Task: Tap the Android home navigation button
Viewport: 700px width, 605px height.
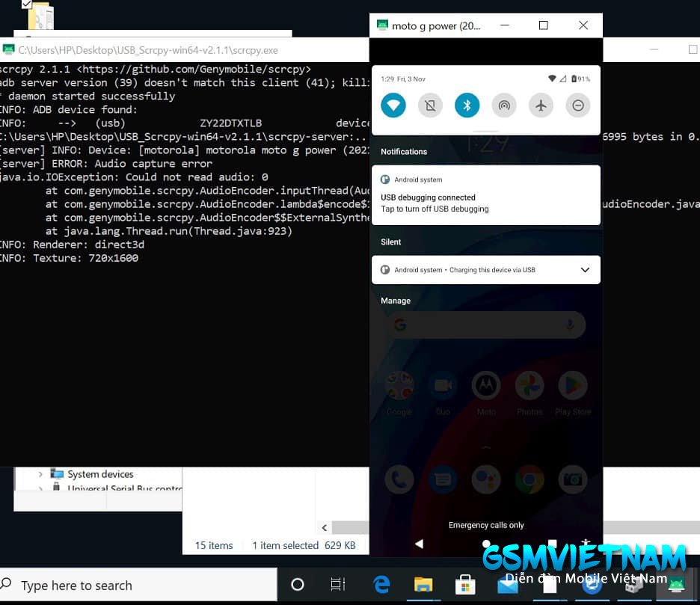Action: (486, 544)
